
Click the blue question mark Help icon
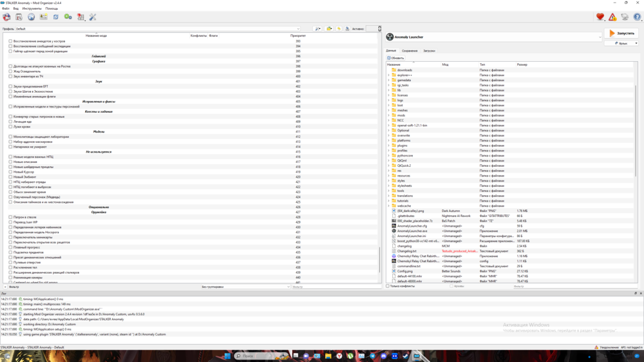click(637, 17)
